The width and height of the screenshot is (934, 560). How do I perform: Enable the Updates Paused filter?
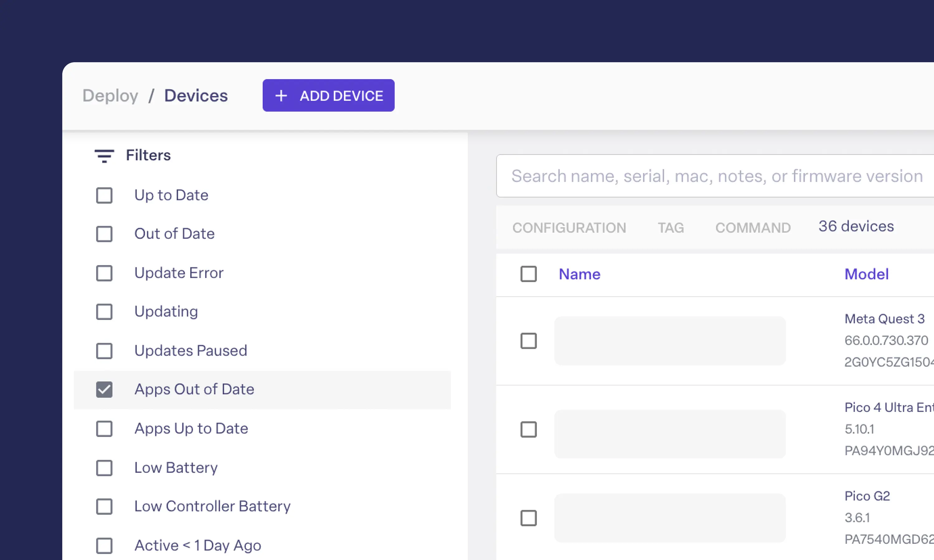tap(104, 351)
